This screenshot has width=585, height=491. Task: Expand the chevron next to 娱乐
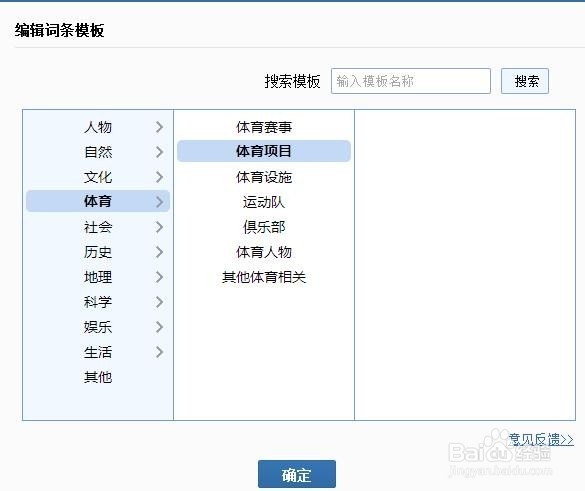(159, 327)
